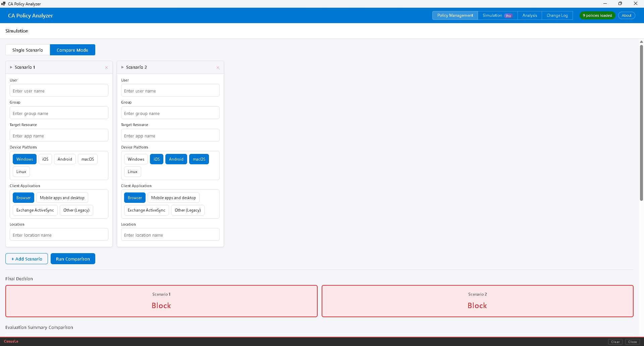Click the User name field in Scenario 1
644x346 pixels.
coord(59,91)
